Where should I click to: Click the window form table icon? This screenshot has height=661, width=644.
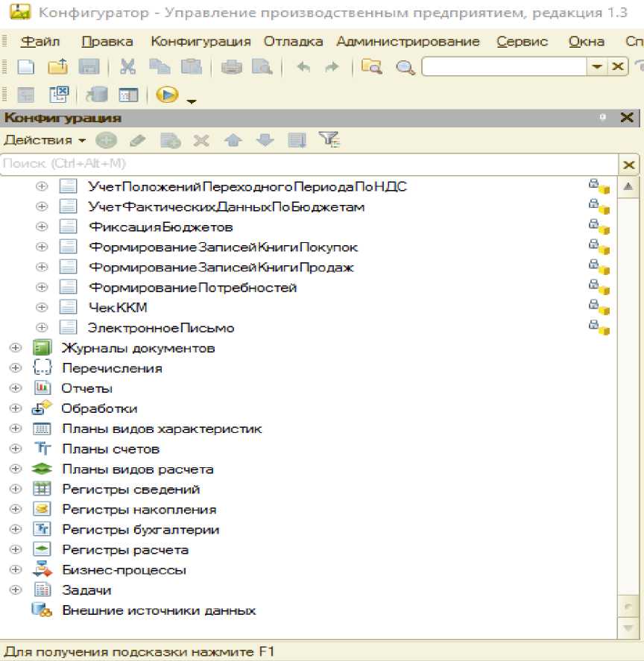[x=128, y=95]
